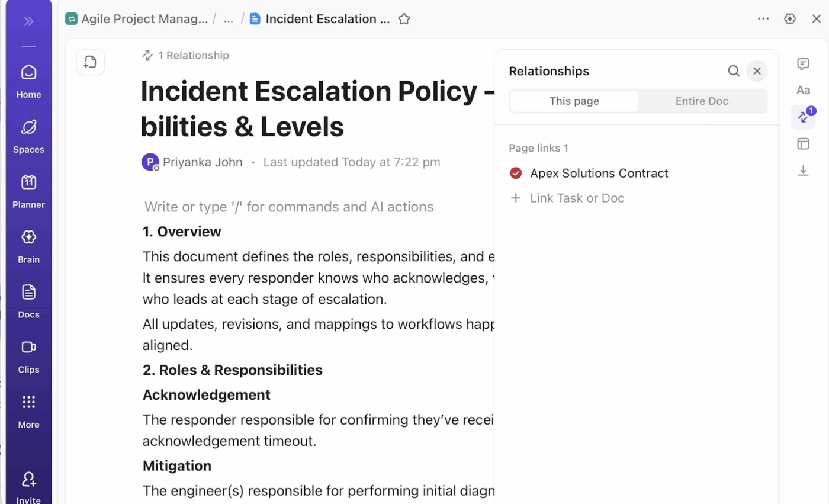Search within the Relationships panel
This screenshot has height=504, width=829.
click(734, 70)
